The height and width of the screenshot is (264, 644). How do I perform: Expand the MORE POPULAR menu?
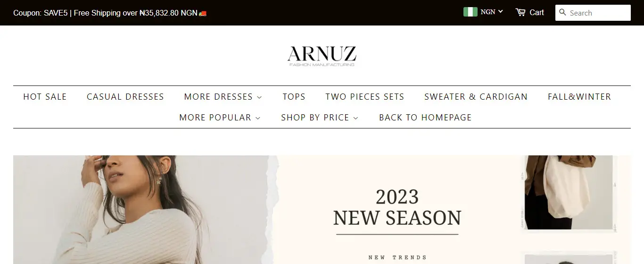[x=220, y=118]
